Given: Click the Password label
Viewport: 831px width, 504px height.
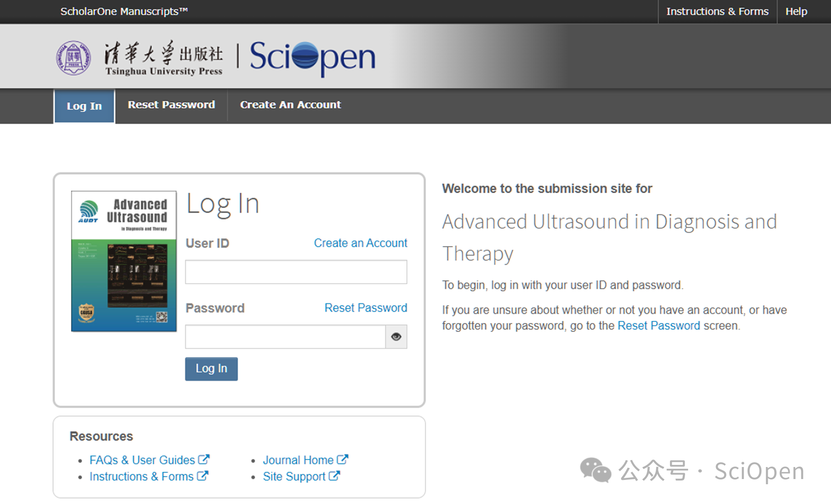Looking at the screenshot, I should 215,308.
